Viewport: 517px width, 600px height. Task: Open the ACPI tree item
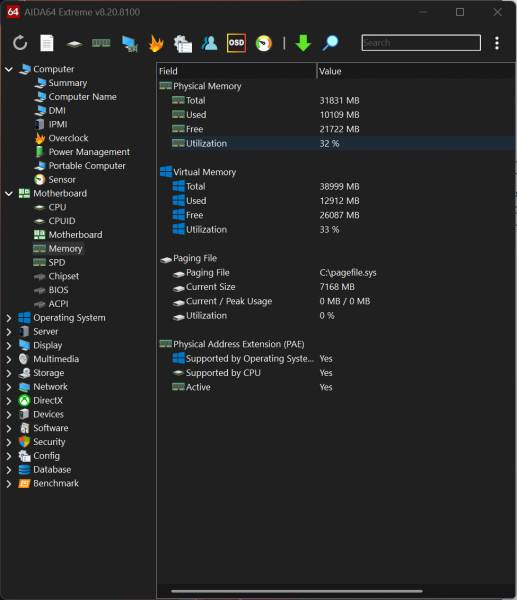58,304
